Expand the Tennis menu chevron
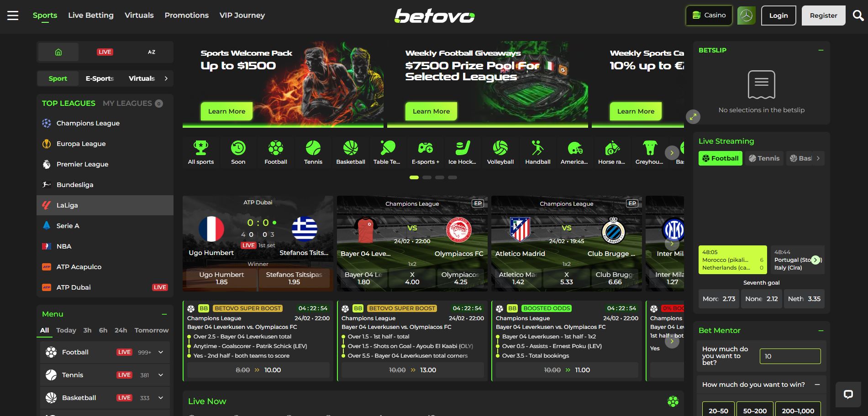Image resolution: width=868 pixels, height=416 pixels. [x=161, y=375]
